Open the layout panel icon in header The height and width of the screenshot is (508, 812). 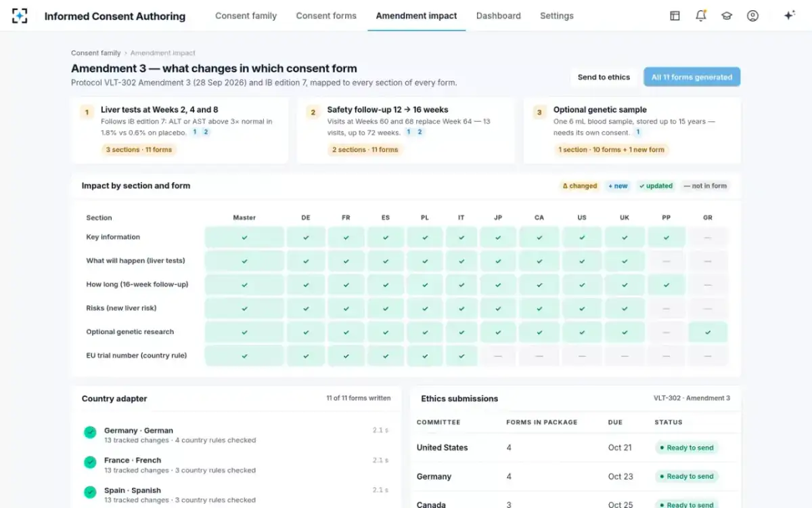[x=675, y=16]
